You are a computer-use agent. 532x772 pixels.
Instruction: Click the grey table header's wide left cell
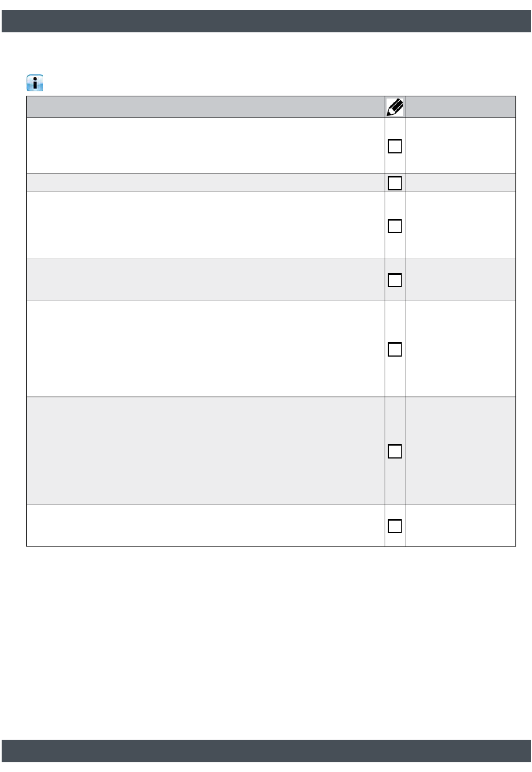(206, 107)
